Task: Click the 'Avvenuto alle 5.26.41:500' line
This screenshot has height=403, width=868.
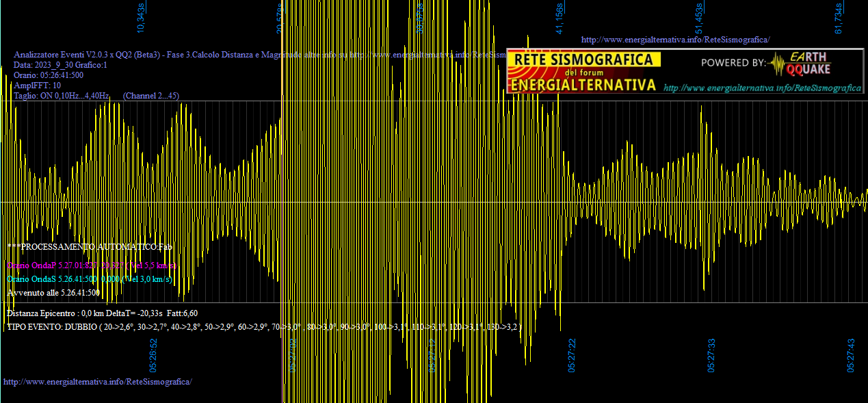Action: (x=53, y=293)
